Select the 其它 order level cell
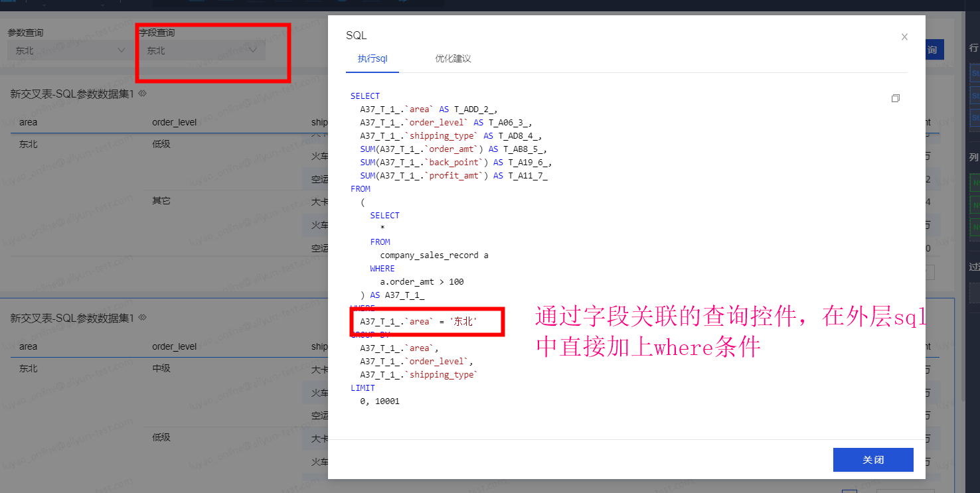 pos(161,200)
